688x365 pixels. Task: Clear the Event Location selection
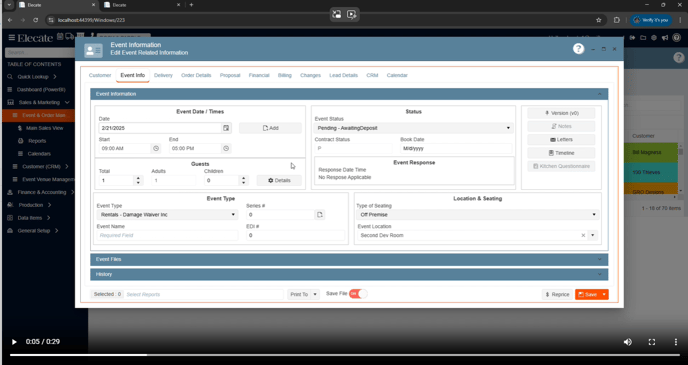[x=583, y=236]
